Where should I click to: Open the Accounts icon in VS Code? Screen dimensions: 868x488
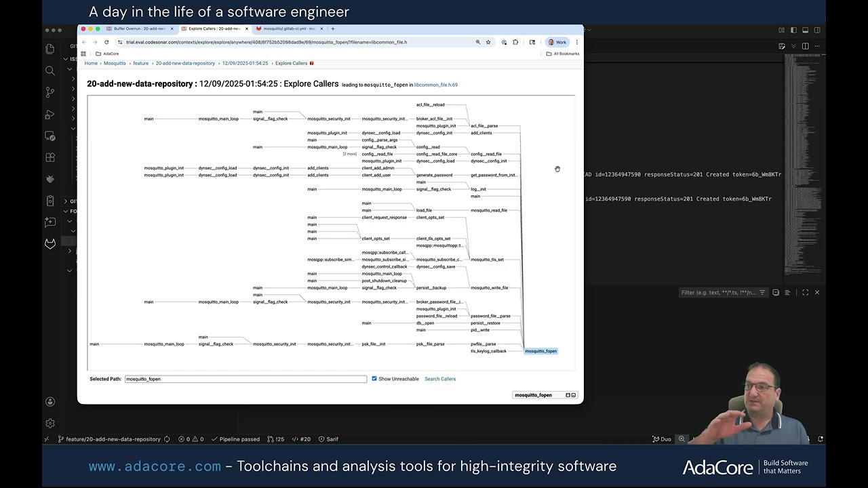pos(50,401)
